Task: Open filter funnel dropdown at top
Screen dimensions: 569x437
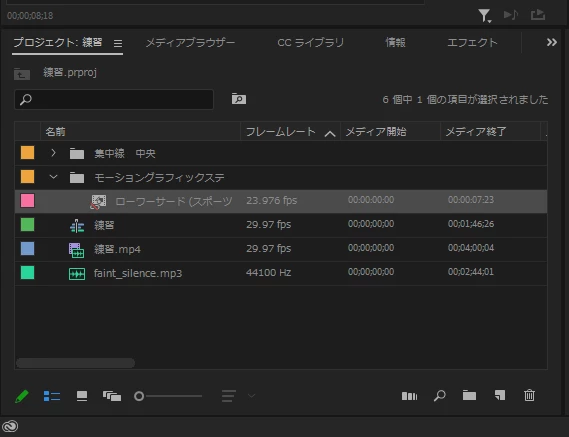Action: 484,16
